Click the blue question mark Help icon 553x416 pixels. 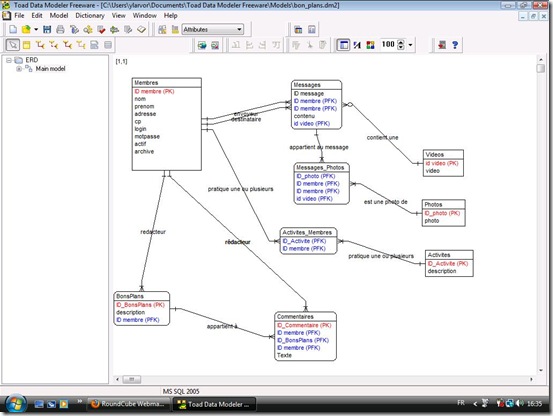tap(455, 45)
